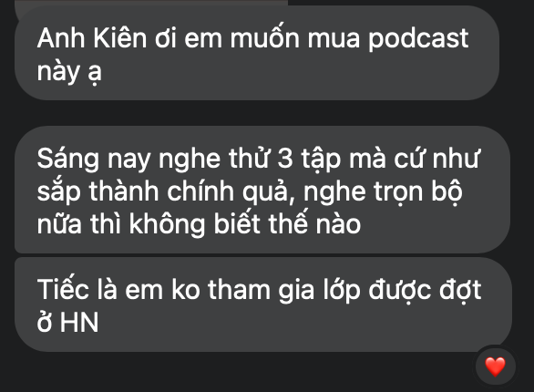Click the word 'không' in second message
This screenshot has width=534, height=392.
coord(167,225)
